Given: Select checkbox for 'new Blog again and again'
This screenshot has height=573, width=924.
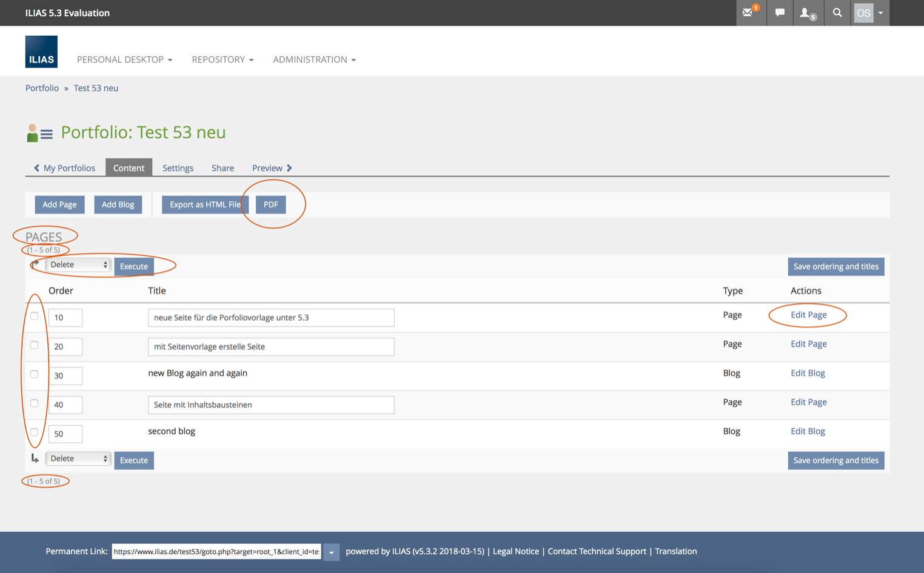Looking at the screenshot, I should pyautogui.click(x=35, y=374).
